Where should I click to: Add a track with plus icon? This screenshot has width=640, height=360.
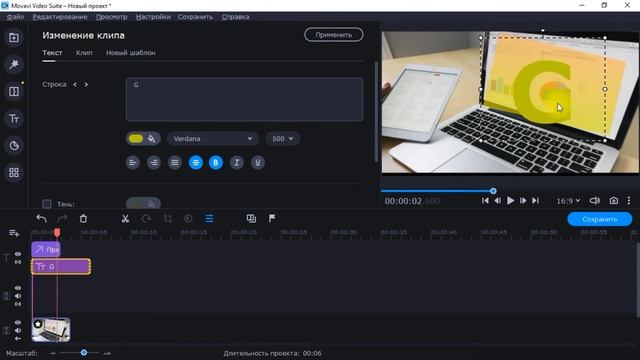click(14, 233)
